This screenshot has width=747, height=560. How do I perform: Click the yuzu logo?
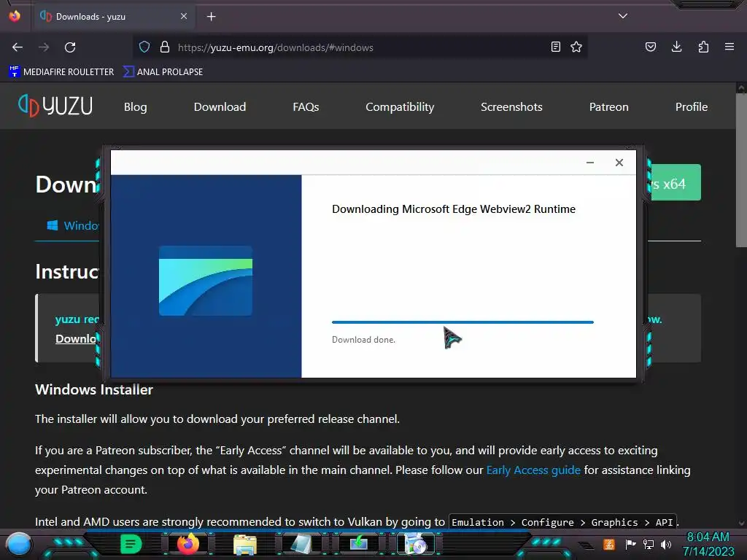[x=55, y=106]
